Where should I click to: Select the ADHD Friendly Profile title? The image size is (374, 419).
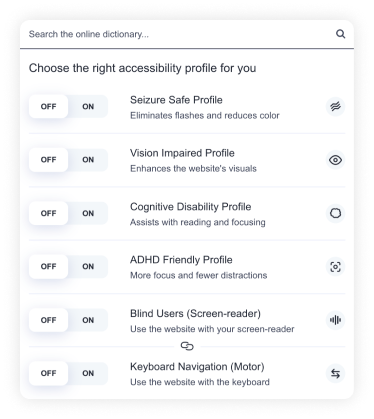click(x=181, y=260)
